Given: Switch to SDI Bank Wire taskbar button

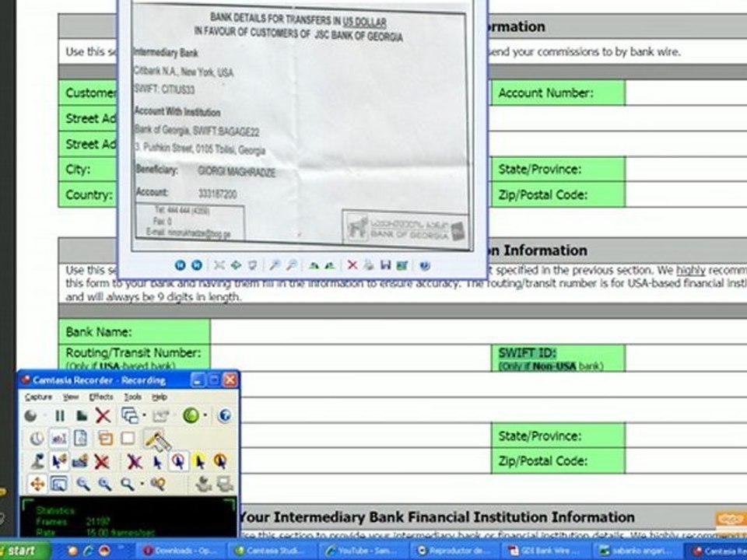Looking at the screenshot, I should coord(546,551).
